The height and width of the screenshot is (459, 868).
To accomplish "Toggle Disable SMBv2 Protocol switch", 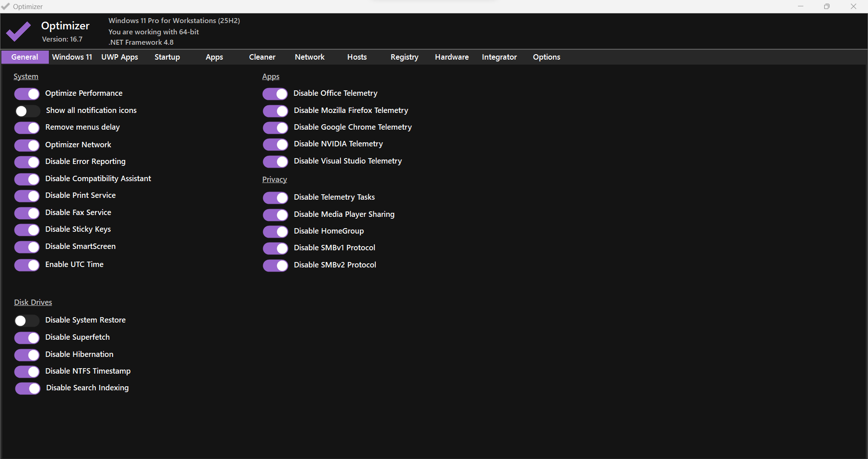I will coord(275,266).
